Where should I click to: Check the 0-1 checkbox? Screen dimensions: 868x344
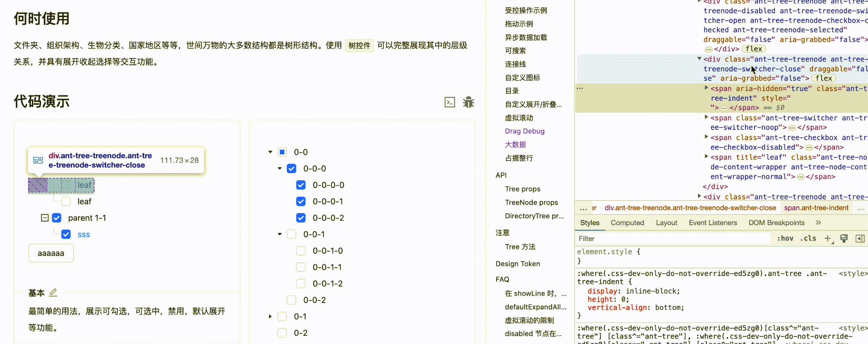(282, 316)
